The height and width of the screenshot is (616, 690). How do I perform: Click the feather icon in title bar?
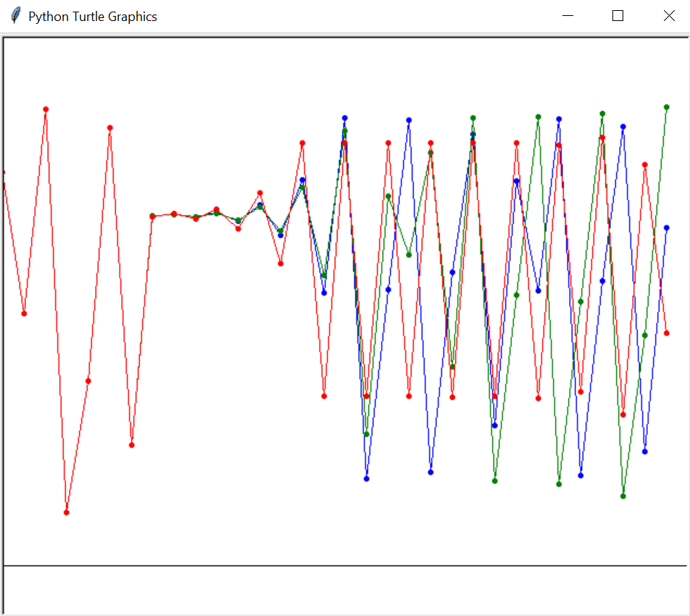(15, 16)
